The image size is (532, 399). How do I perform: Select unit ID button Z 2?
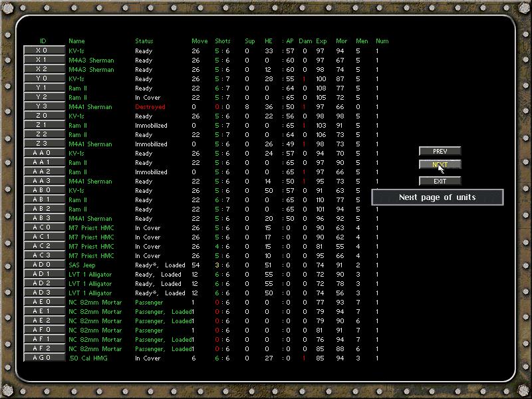coord(44,134)
